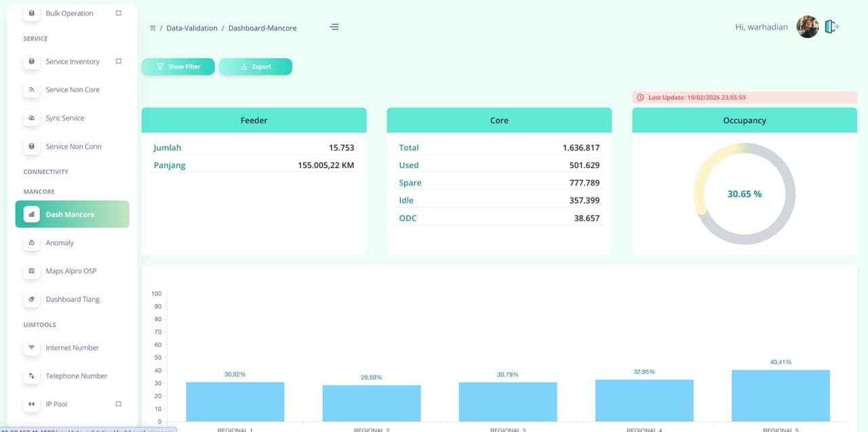Toggle the hamburger sidebar menu icon
Image resolution: width=868 pixels, height=432 pixels.
pos(334,27)
